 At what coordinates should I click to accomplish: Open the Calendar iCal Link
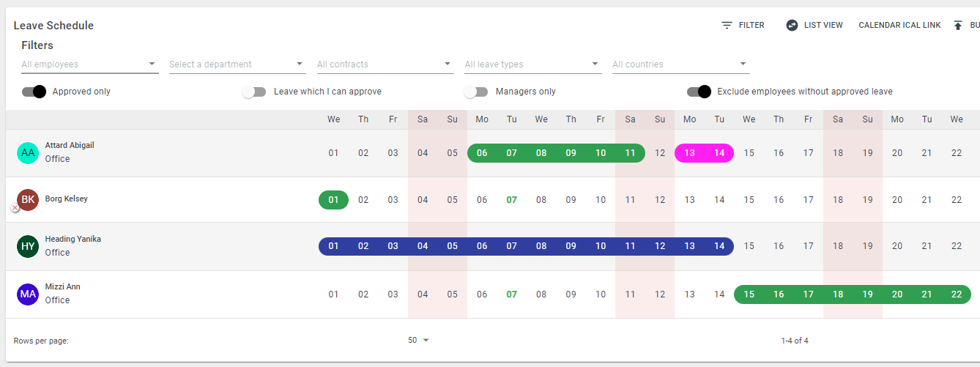pyautogui.click(x=899, y=25)
